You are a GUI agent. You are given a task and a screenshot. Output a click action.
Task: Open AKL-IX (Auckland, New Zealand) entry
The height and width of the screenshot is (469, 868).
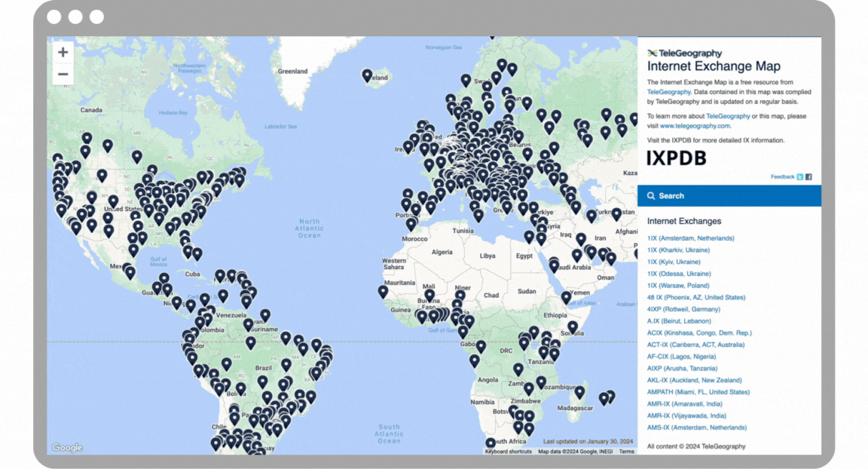[x=693, y=380]
